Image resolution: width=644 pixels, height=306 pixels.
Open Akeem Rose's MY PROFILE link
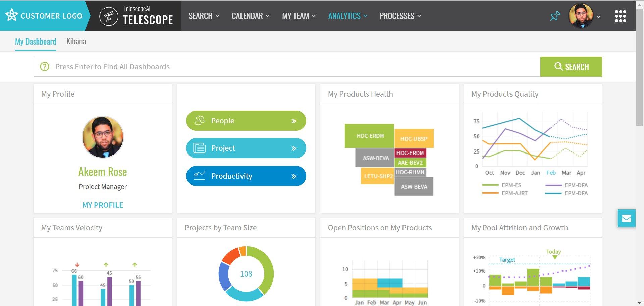coord(103,205)
